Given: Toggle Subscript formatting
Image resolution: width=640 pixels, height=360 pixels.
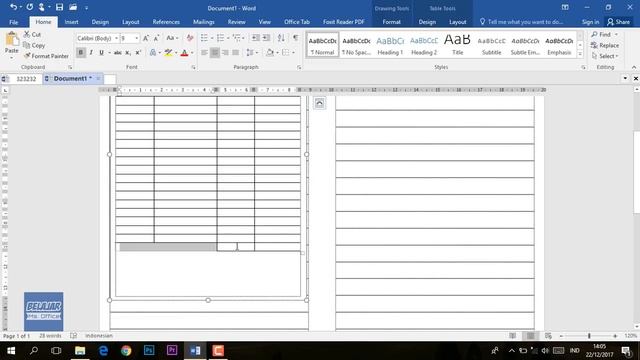Looking at the screenshot, I should click(128, 53).
